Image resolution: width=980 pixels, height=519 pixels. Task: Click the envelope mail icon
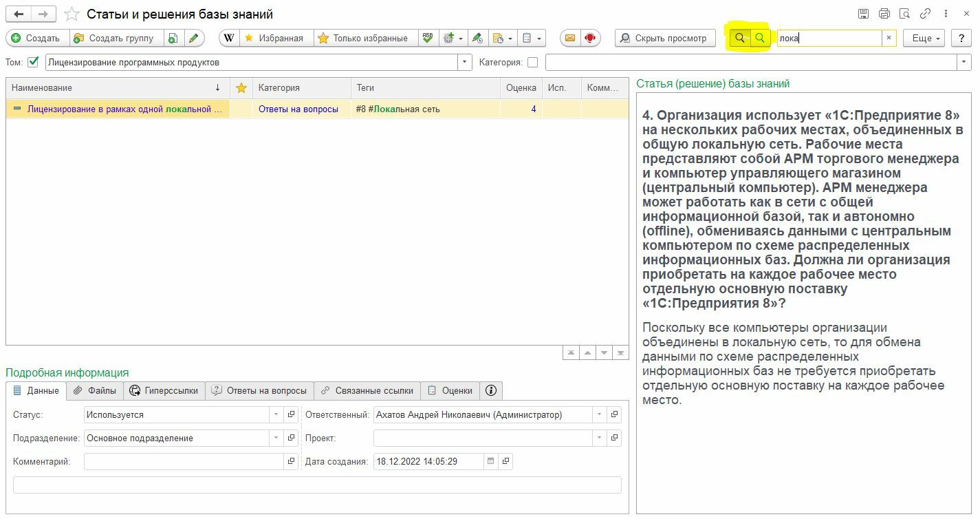click(569, 38)
